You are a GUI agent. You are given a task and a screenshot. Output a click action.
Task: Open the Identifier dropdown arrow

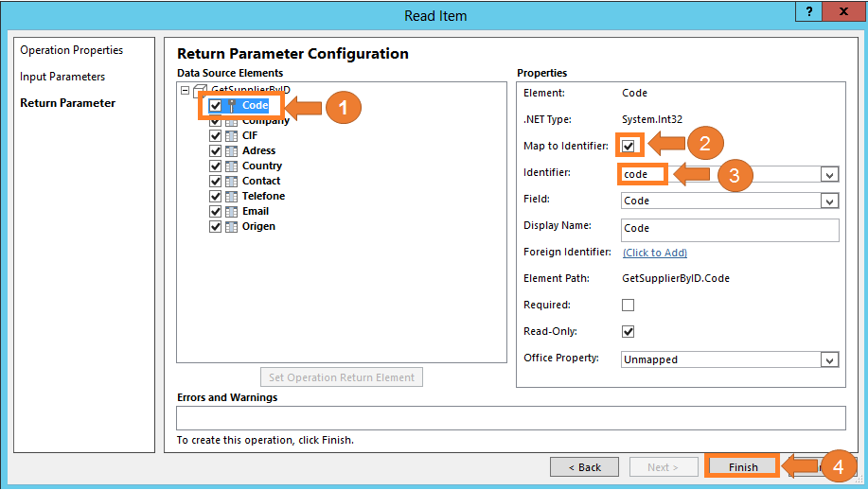pos(830,174)
